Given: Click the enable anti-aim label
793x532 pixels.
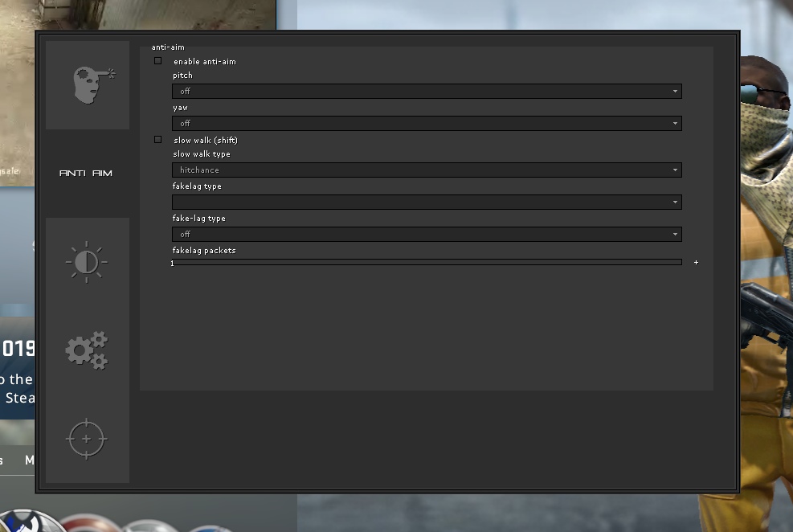Looking at the screenshot, I should point(205,62).
